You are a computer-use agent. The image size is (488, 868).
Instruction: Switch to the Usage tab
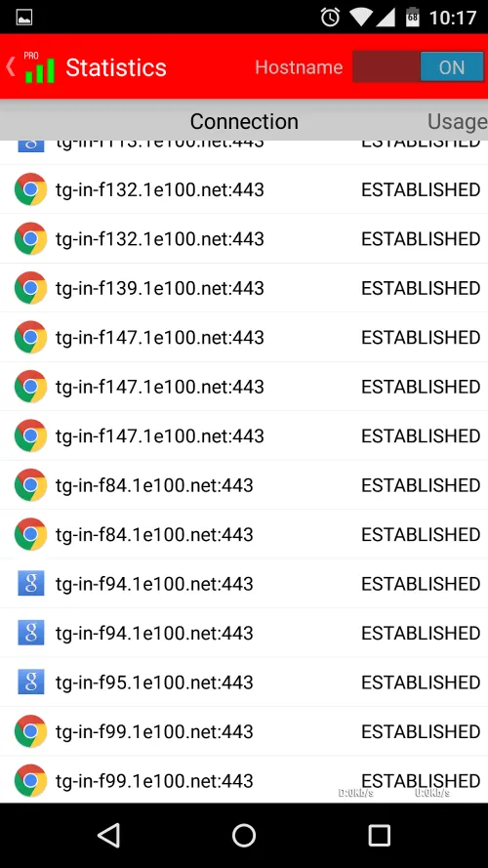pyautogui.click(x=457, y=121)
